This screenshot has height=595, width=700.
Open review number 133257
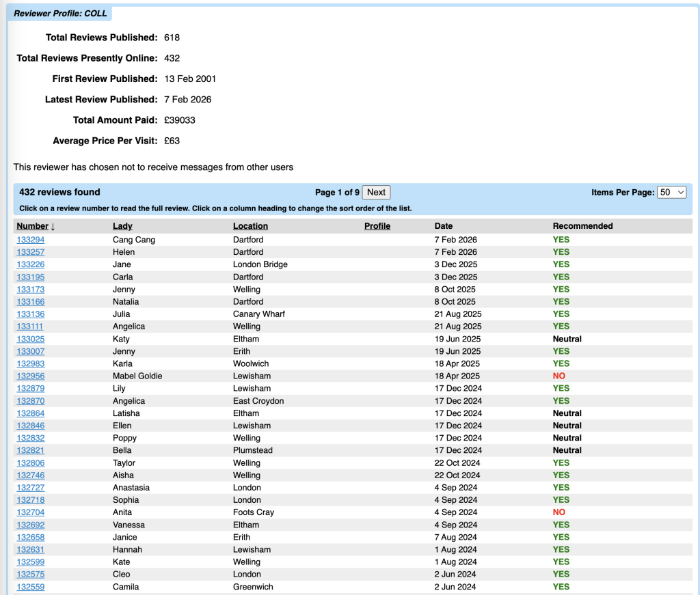tap(31, 252)
